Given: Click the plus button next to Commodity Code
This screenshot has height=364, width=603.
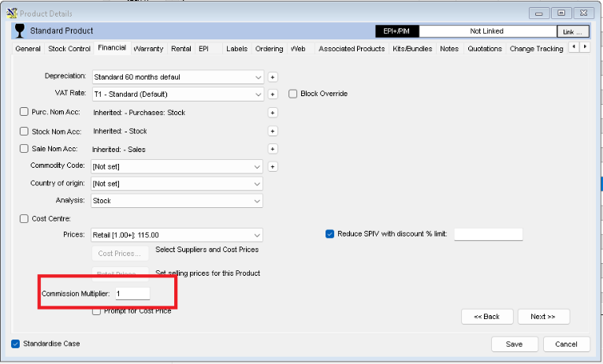Looking at the screenshot, I should point(273,166).
